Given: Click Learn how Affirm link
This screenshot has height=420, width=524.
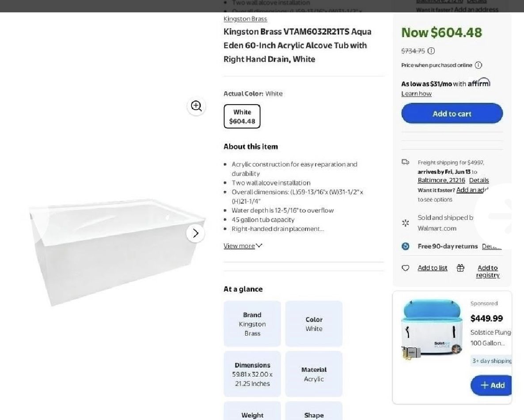Looking at the screenshot, I should tap(416, 94).
